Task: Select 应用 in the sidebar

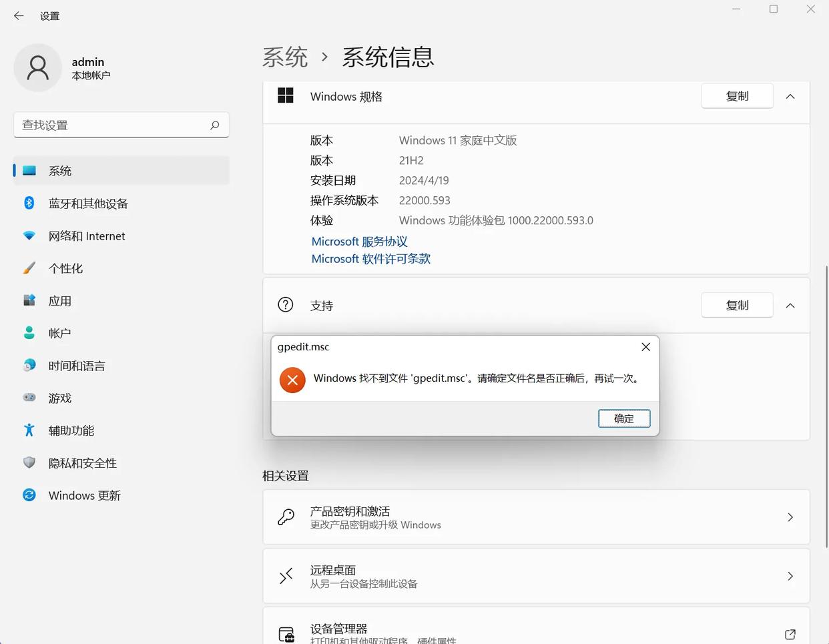Action: 59,301
